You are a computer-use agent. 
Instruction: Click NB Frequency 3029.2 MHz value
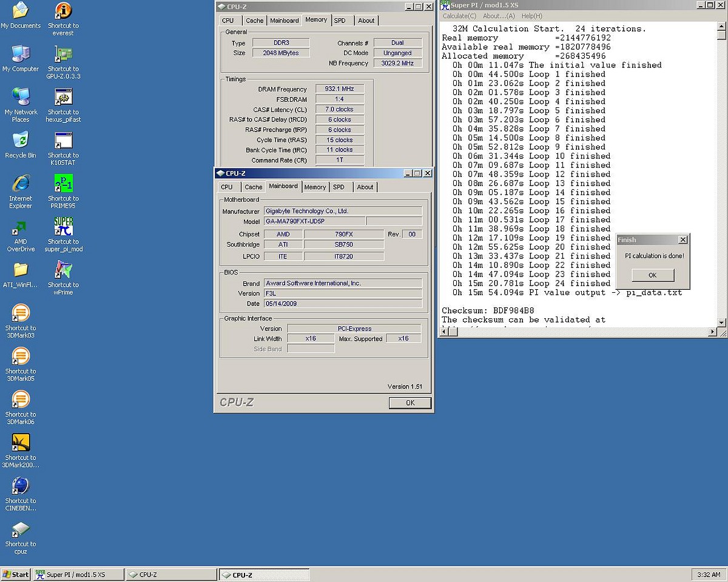tap(397, 63)
